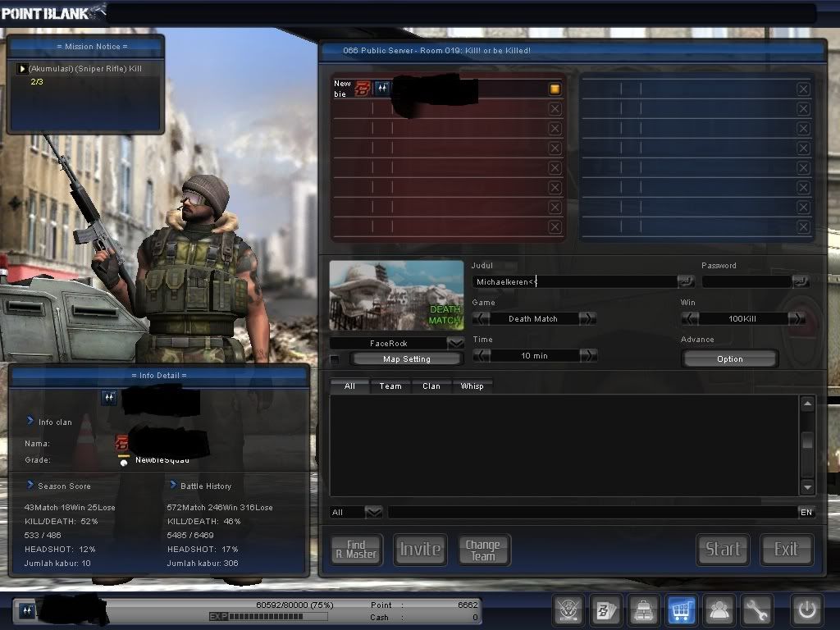Open the PB cards mission icon
This screenshot has height=630, width=840.
(606, 609)
